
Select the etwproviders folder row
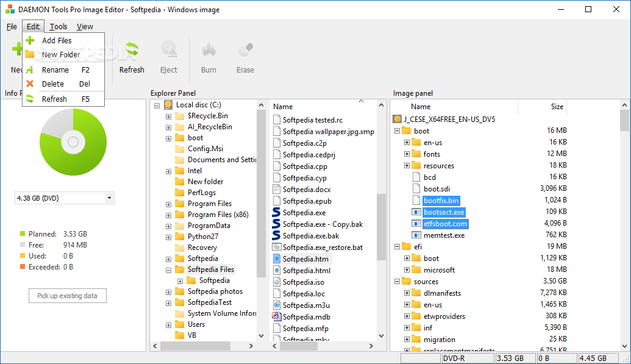click(x=444, y=316)
